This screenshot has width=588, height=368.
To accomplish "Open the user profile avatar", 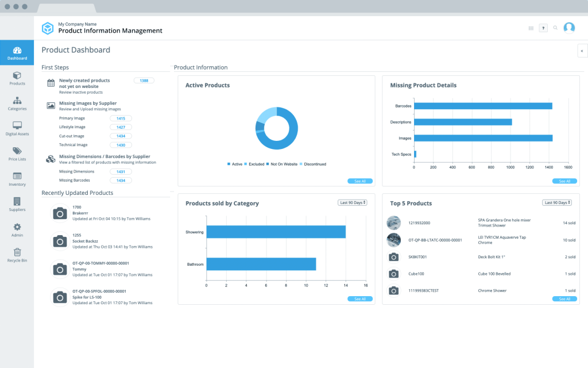I will [x=569, y=27].
